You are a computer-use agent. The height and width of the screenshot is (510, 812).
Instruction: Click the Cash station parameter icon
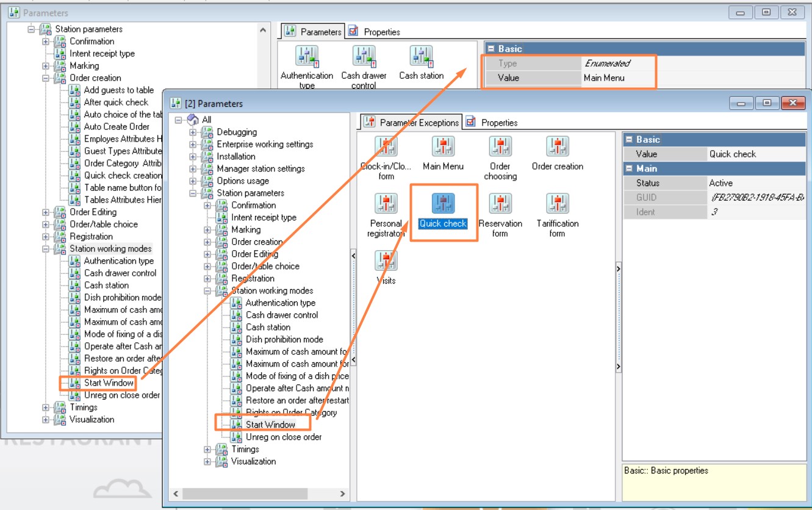(421, 56)
